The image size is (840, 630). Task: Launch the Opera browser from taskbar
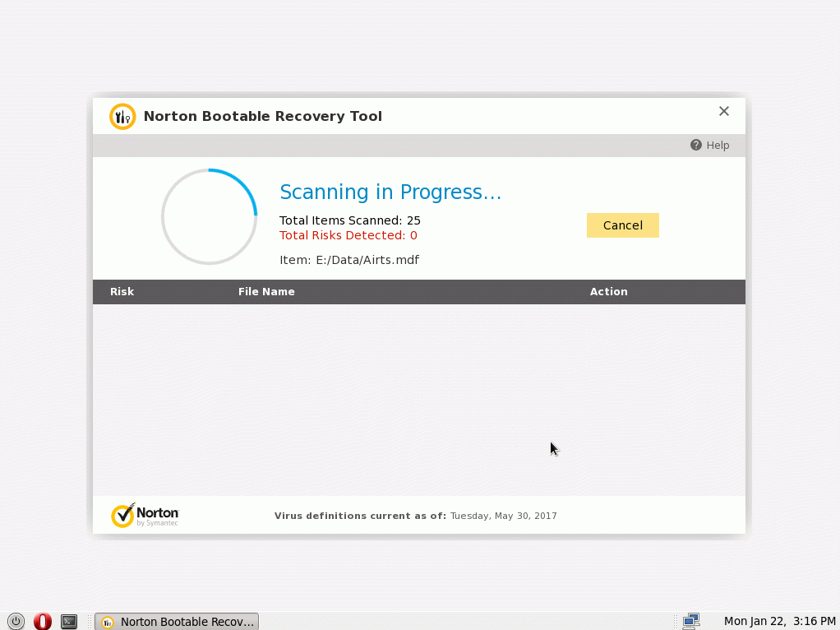click(x=42, y=622)
